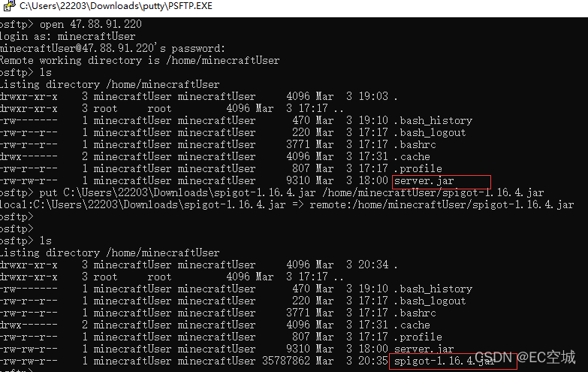Select the 'login as: minecraftUser' line

(68, 36)
